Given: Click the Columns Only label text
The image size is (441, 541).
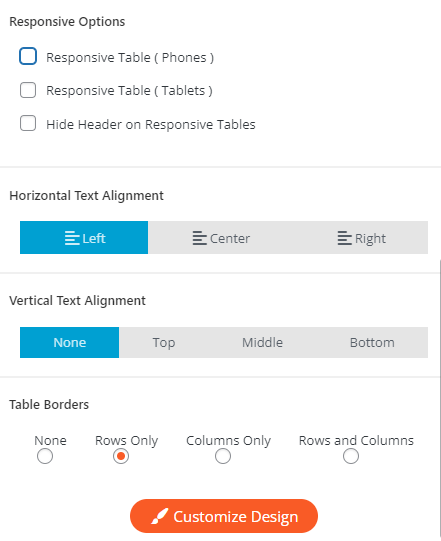Looking at the screenshot, I should (228, 441).
